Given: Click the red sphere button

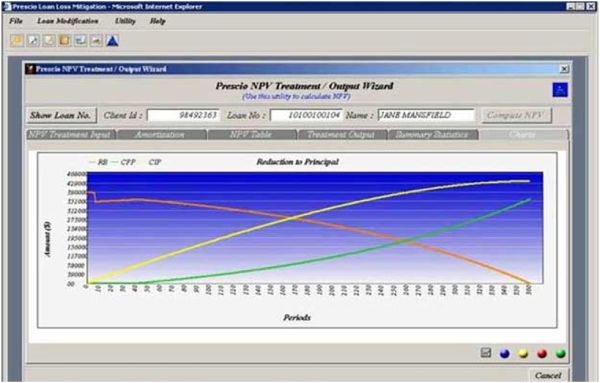Looking at the screenshot, I should (x=542, y=354).
